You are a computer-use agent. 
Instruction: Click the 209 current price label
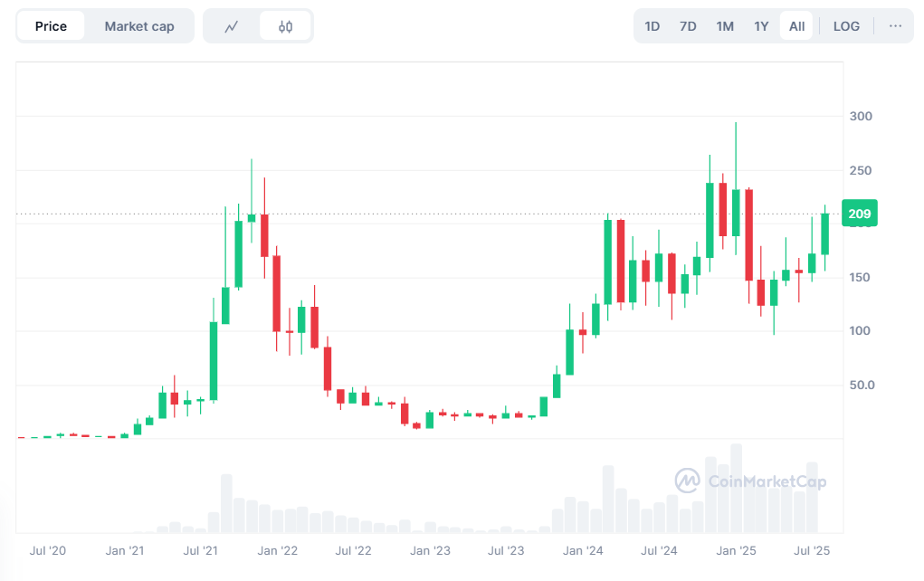click(x=858, y=214)
